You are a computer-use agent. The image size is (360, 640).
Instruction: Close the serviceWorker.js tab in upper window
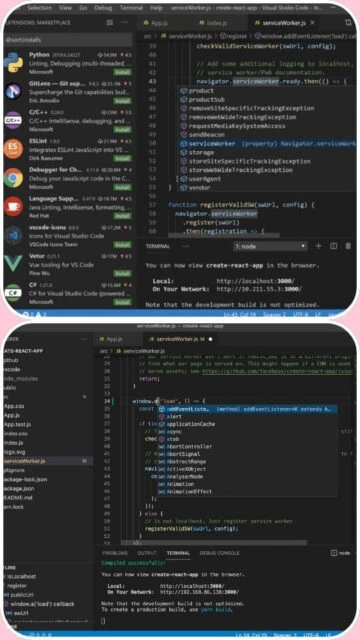(x=313, y=23)
